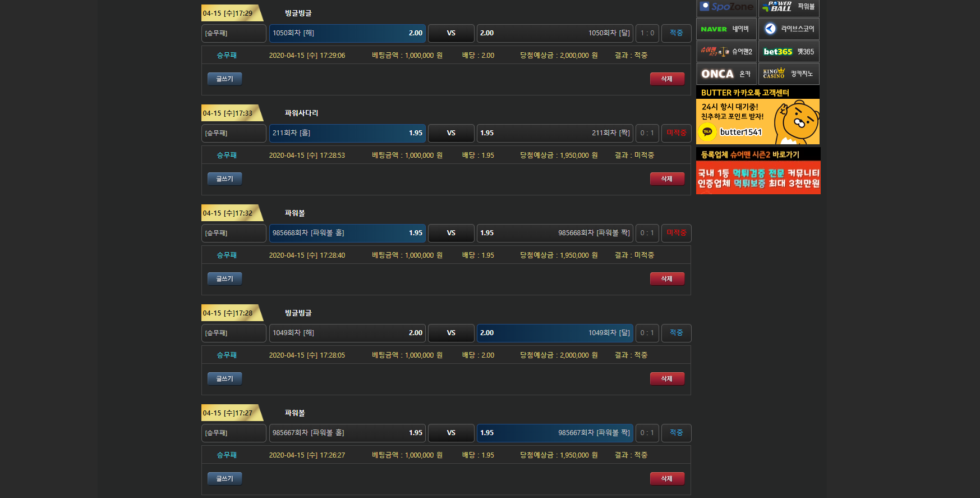Click 글쓰기 under the 1049회차 빙글빙글 bet

pos(224,378)
